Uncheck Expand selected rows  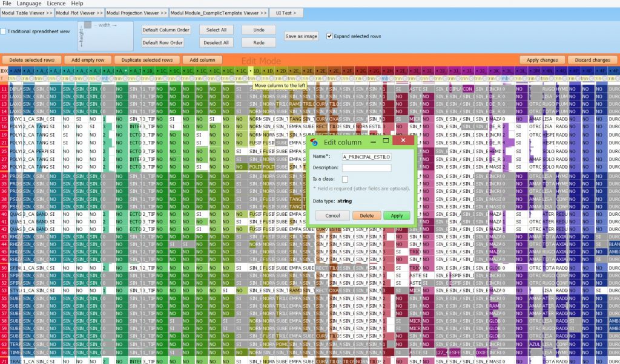[x=329, y=36]
